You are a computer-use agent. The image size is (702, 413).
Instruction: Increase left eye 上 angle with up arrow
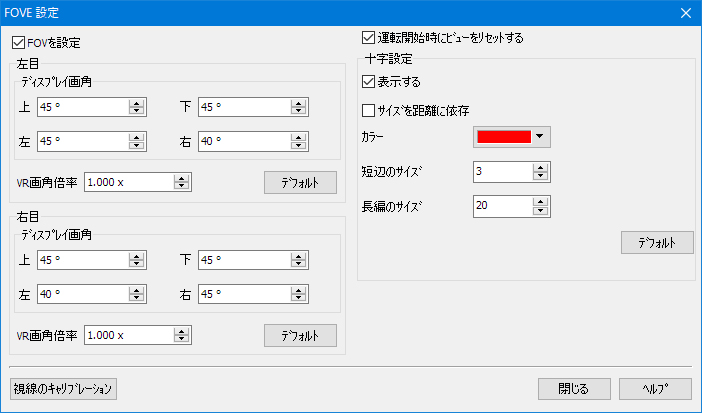click(136, 103)
